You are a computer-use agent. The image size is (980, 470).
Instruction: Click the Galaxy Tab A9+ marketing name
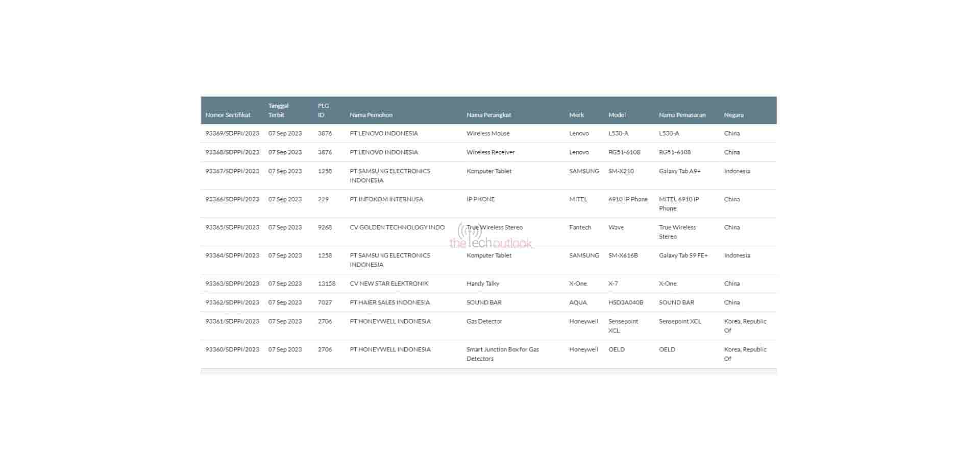pyautogui.click(x=679, y=171)
